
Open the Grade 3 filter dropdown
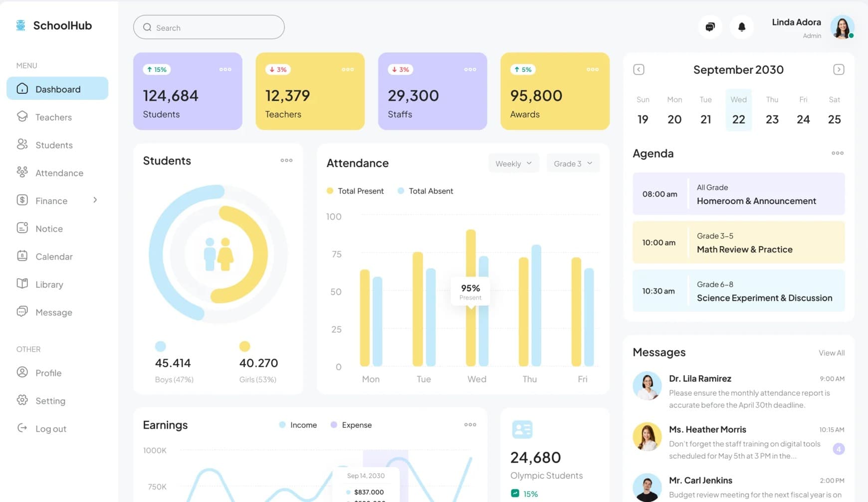click(x=573, y=164)
